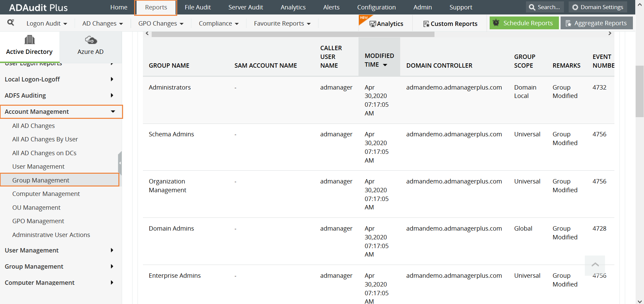This screenshot has width=644, height=304.
Task: Select the Azure AD cloud icon
Action: pyautogui.click(x=91, y=40)
